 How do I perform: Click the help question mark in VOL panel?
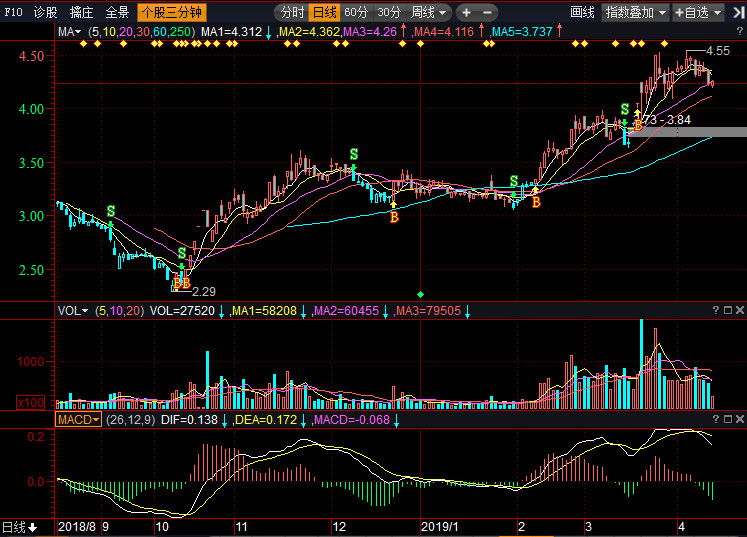pyautogui.click(x=715, y=311)
